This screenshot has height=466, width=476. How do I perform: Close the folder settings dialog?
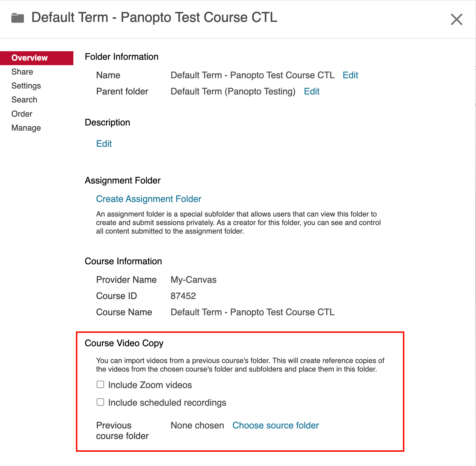click(x=456, y=19)
